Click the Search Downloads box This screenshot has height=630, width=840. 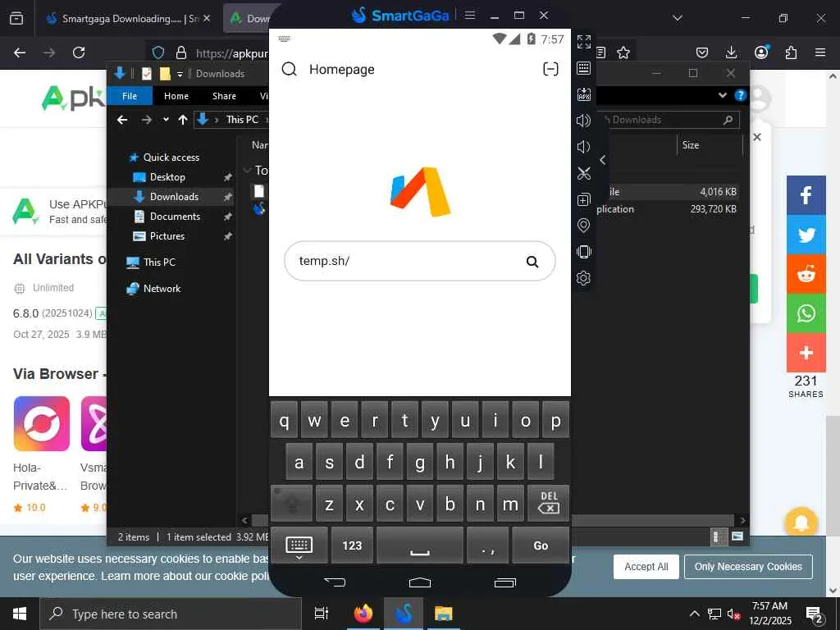(x=668, y=120)
